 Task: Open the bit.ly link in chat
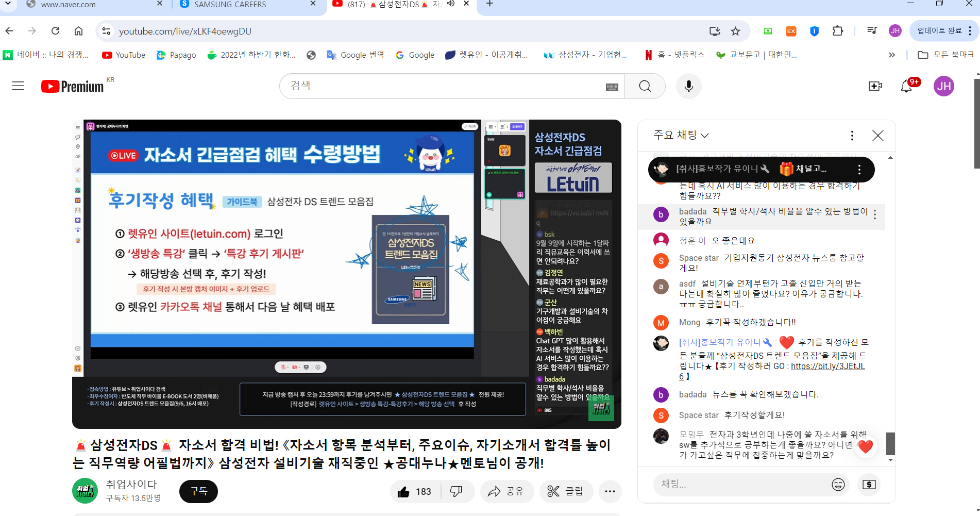827,367
